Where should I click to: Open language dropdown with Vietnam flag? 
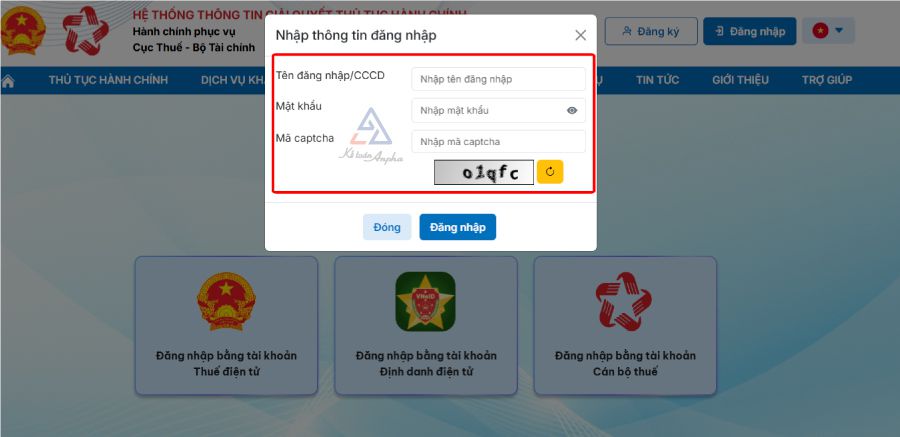(828, 30)
